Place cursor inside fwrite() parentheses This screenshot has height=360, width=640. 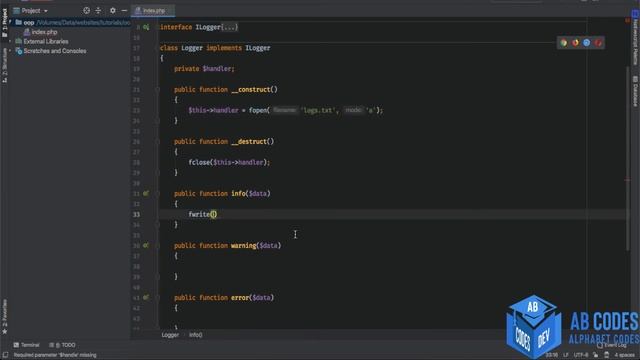(214, 214)
